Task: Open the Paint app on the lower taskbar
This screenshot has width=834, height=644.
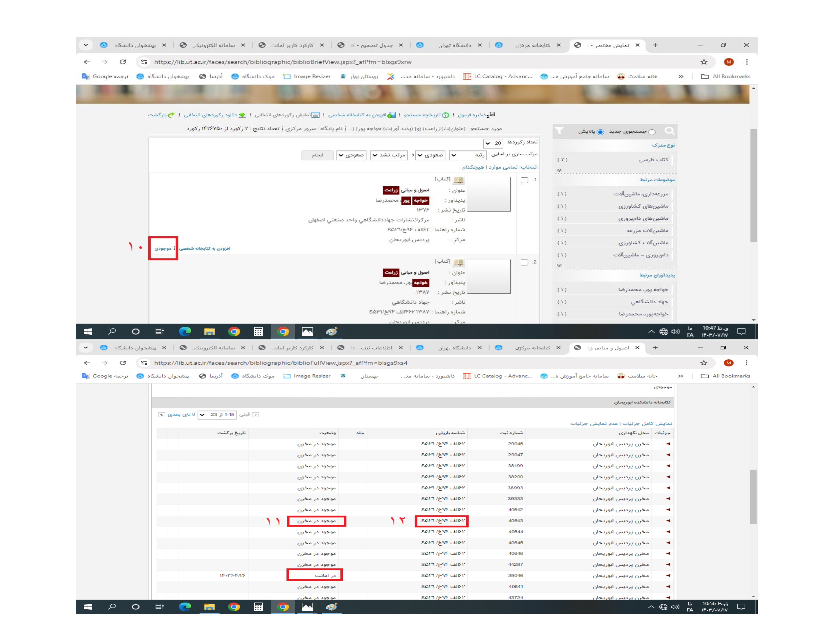Action: pyautogui.click(x=332, y=607)
